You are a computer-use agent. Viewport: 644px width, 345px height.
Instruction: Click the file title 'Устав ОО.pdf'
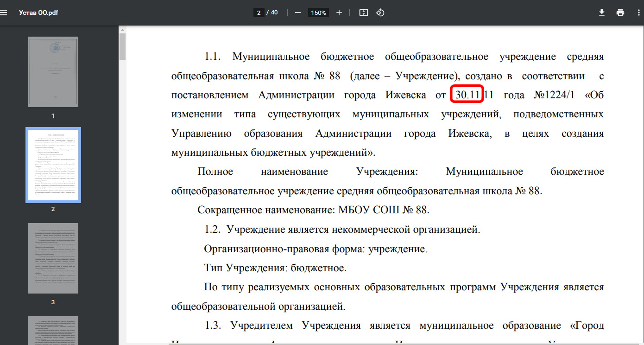coord(38,13)
